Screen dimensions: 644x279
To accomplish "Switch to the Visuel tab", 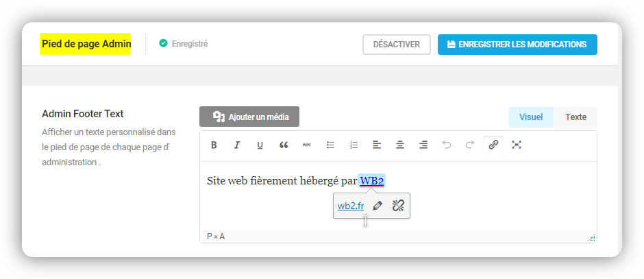I will point(531,117).
